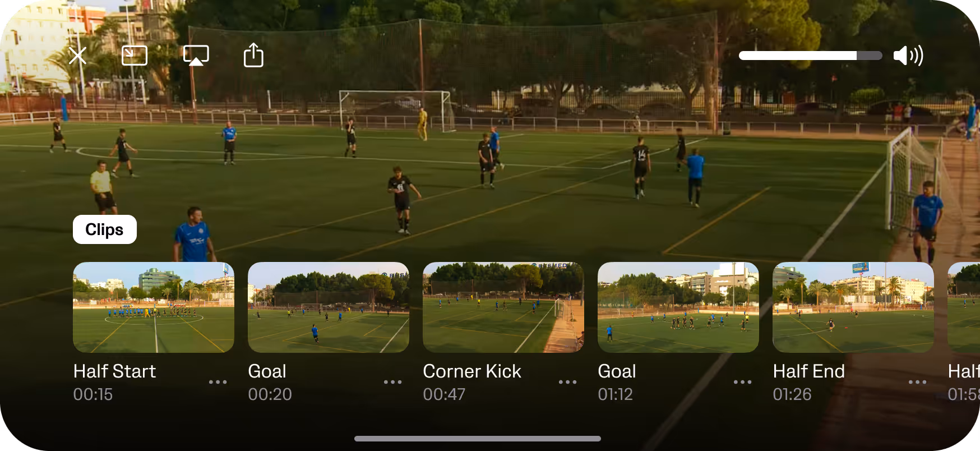Open AirPlay streaming options

pyautogui.click(x=196, y=56)
